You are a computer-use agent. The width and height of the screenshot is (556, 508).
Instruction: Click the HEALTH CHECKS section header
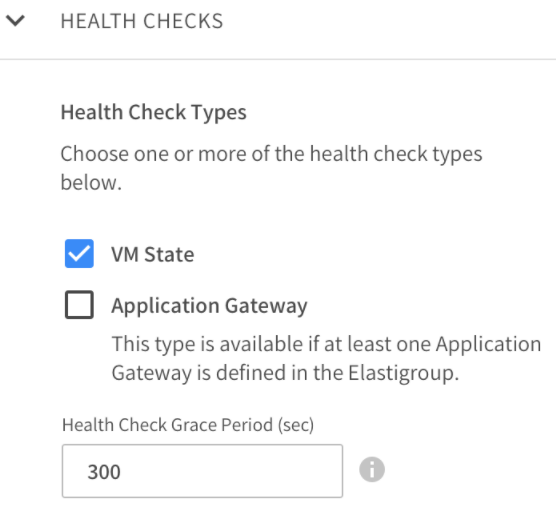tap(142, 21)
